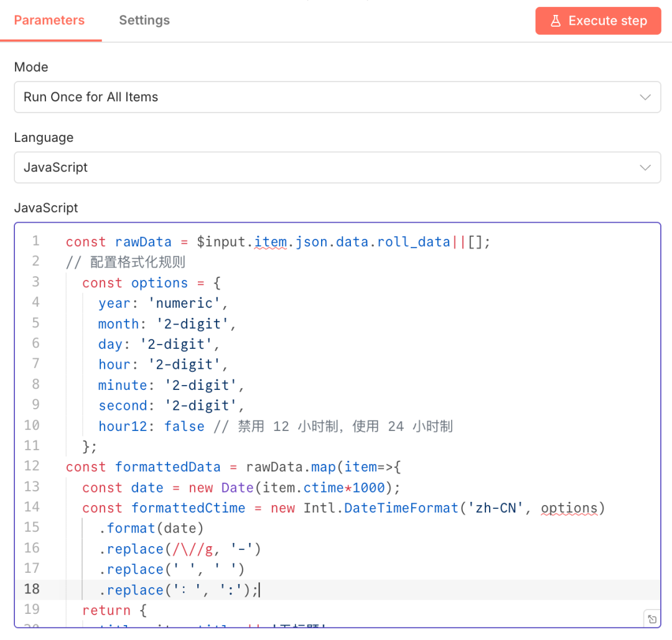The width and height of the screenshot is (672, 640).
Task: Switch to the Settings tab
Action: [144, 21]
